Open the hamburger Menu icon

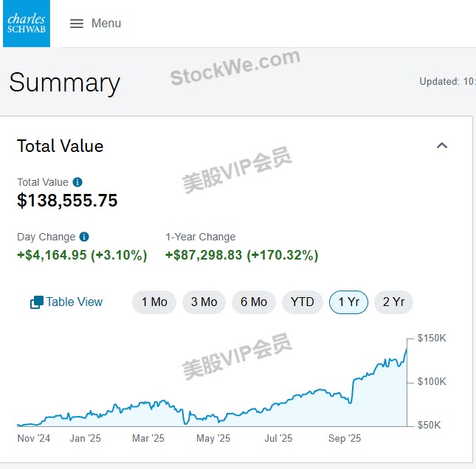click(77, 24)
